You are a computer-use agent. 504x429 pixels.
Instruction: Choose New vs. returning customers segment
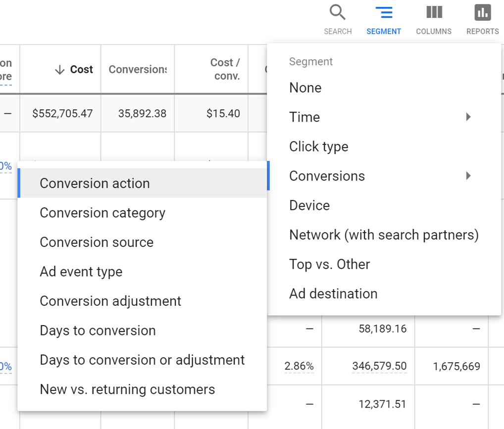point(127,389)
